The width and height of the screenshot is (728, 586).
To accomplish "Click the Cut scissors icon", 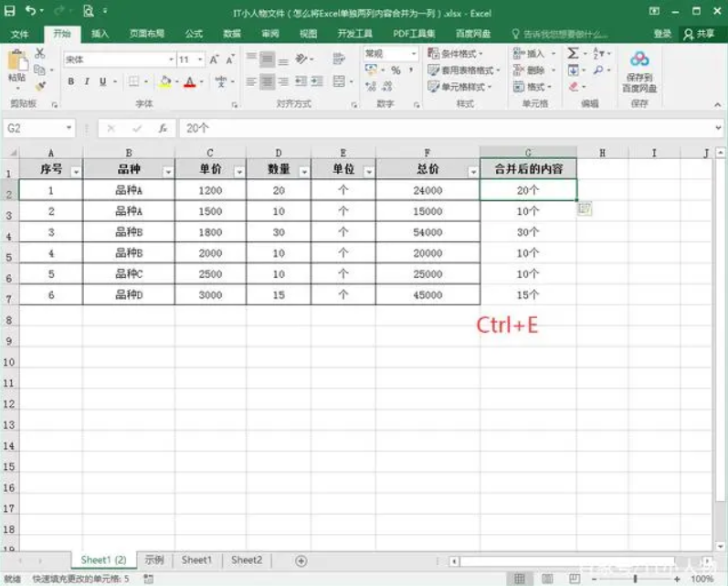I will (39, 54).
